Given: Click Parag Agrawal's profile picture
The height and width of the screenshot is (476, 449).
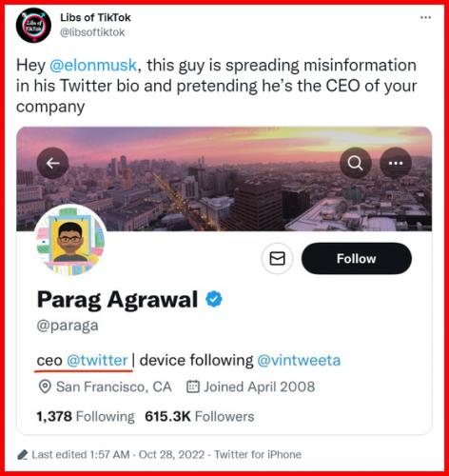Looking at the screenshot, I should click(x=70, y=240).
